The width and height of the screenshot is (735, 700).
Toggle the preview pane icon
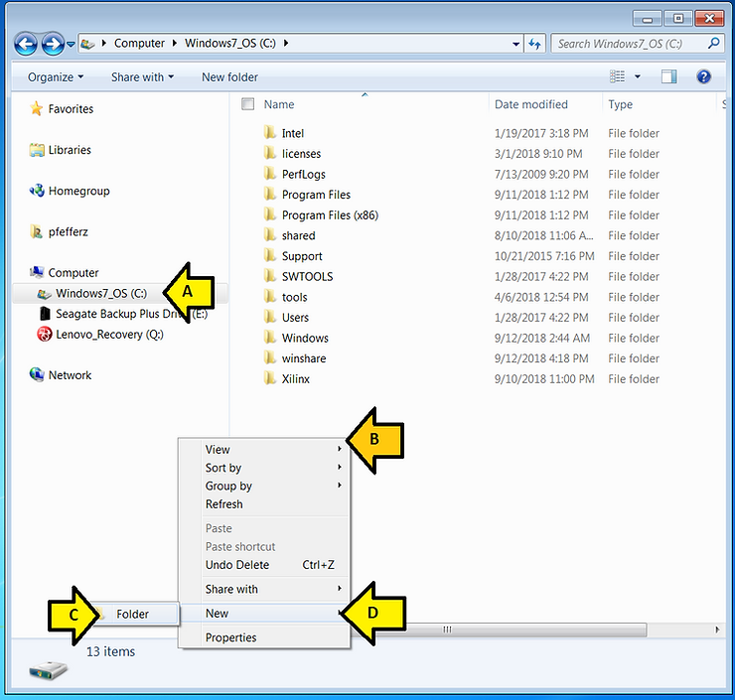click(x=668, y=76)
